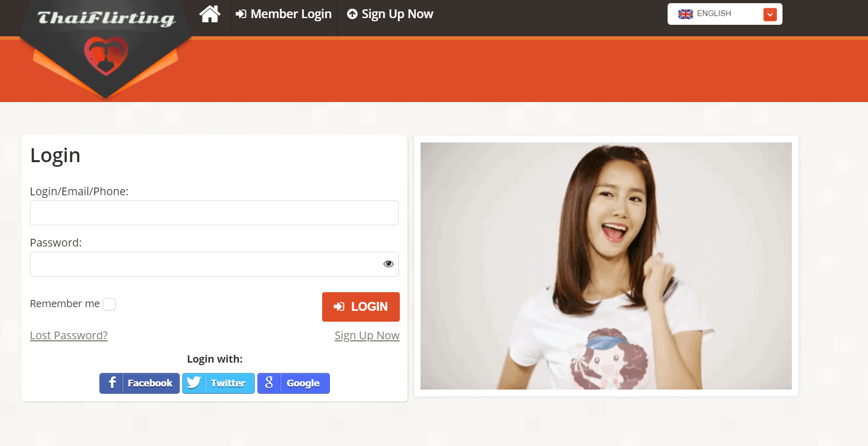Enable the Remember me checkbox

(109, 304)
